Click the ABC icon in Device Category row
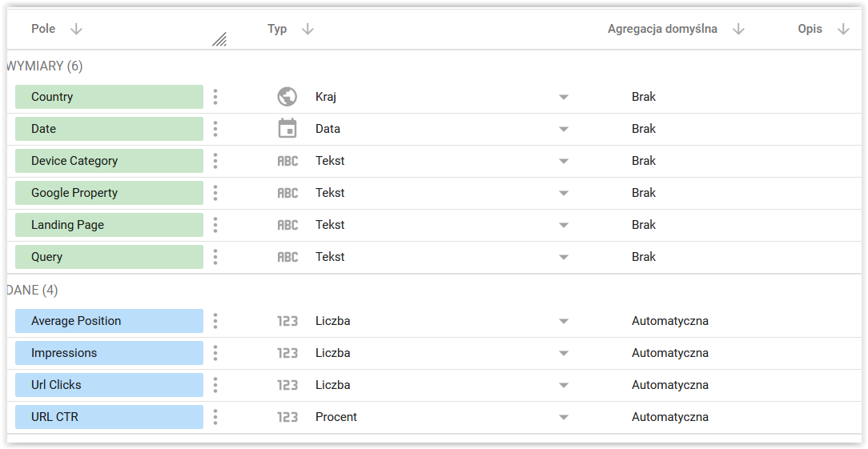 click(x=287, y=161)
